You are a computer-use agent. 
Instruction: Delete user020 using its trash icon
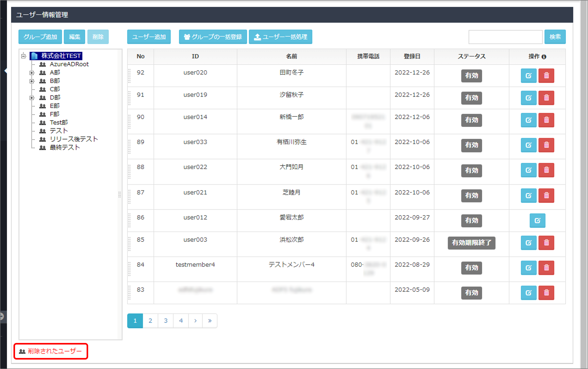(x=546, y=76)
